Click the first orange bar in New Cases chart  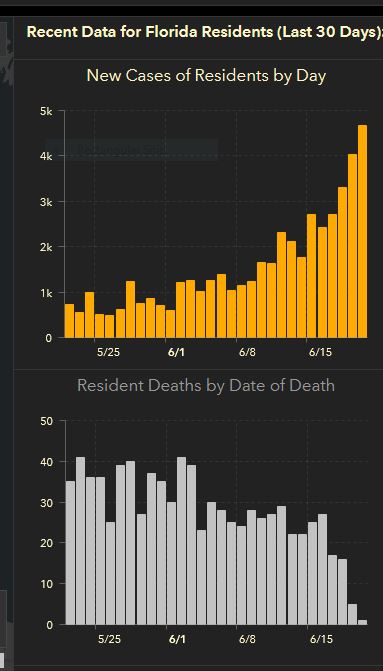pos(69,321)
